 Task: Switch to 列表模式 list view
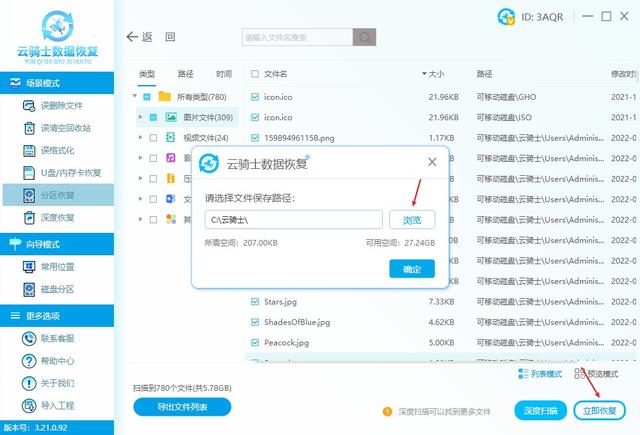coord(540,374)
